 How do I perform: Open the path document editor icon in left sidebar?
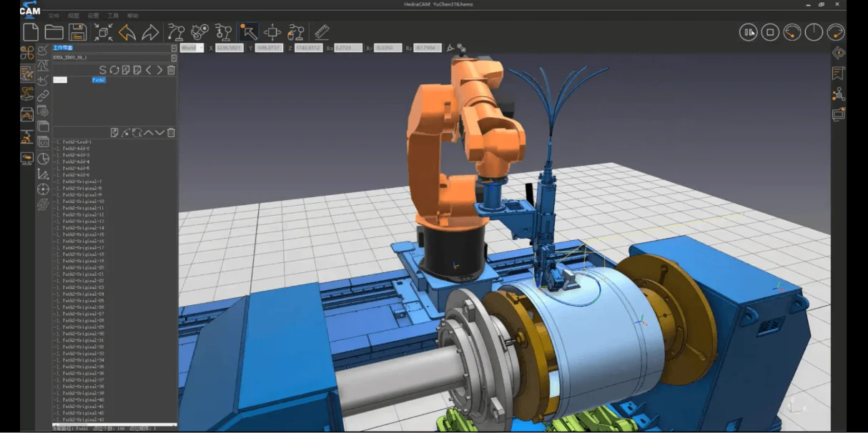27,73
